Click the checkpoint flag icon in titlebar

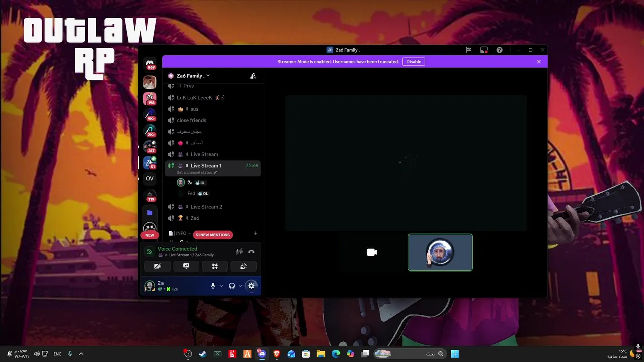[x=468, y=50]
